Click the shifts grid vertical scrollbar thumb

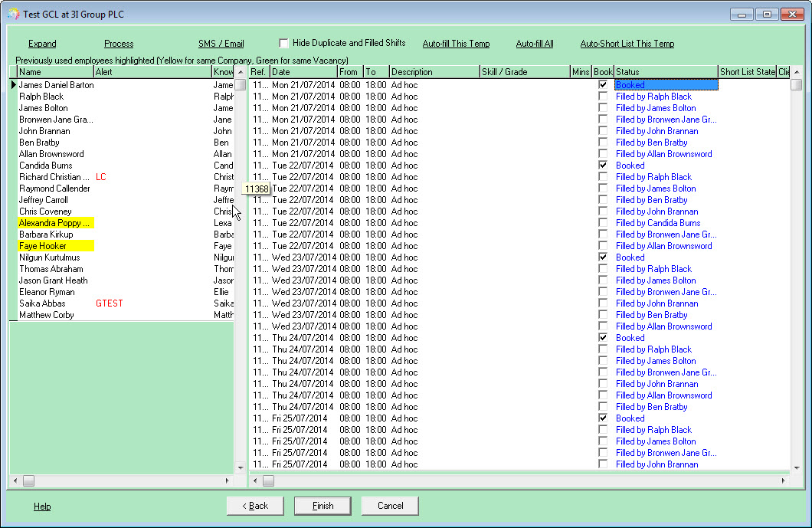[797, 84]
